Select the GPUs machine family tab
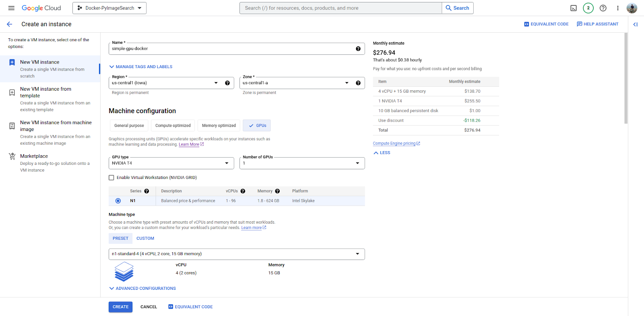This screenshot has width=644, height=316. pos(257,126)
